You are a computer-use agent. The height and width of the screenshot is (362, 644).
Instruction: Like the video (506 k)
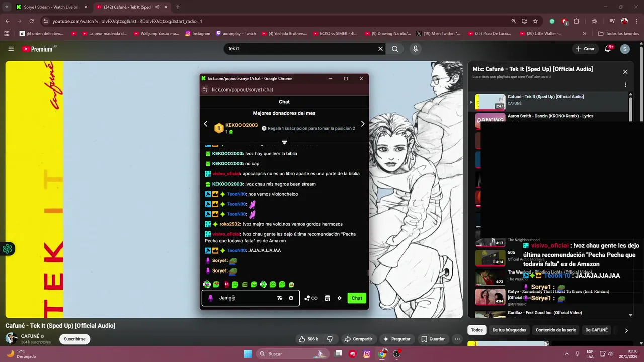coord(308,339)
